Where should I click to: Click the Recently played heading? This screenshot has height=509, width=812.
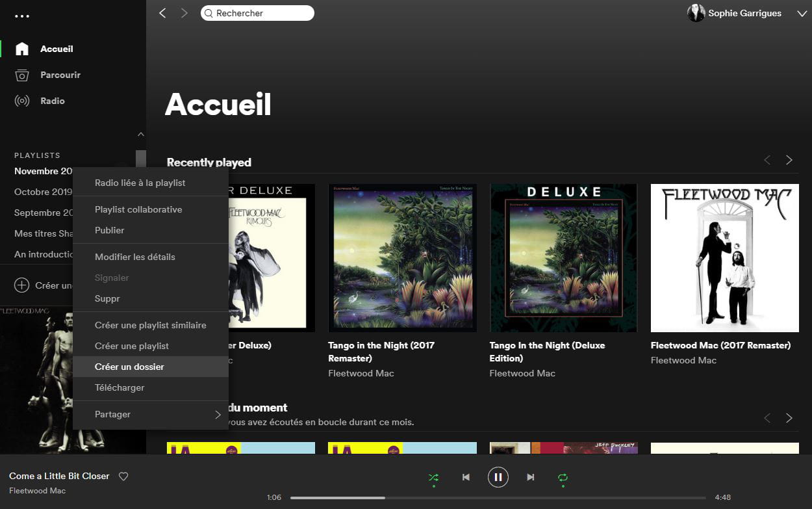[x=209, y=163]
